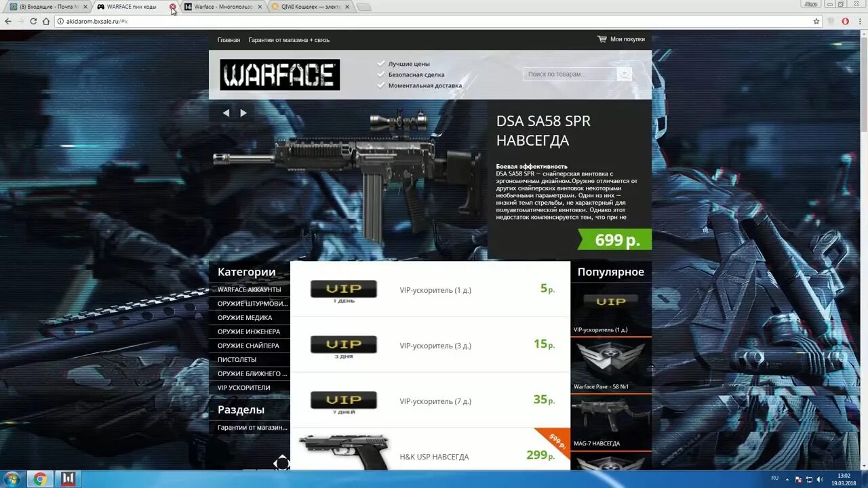868x488 pixels.
Task: Open popular VIP-ускоритель (1 д.) thumbnail
Action: pyautogui.click(x=611, y=308)
